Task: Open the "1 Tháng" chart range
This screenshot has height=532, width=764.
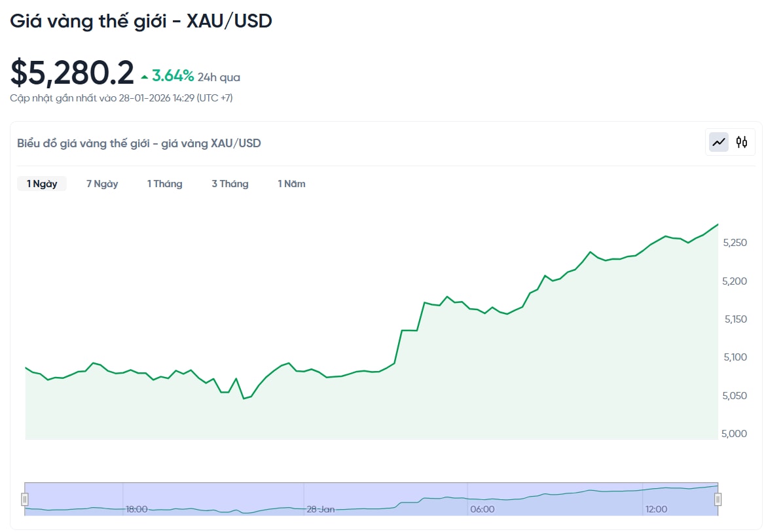Action: click(x=164, y=184)
